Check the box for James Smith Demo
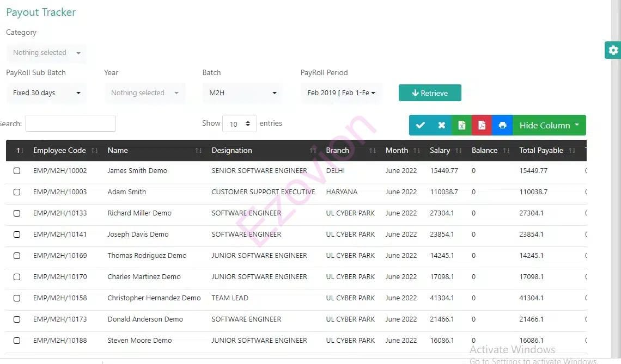This screenshot has height=364, width=621. [17, 171]
